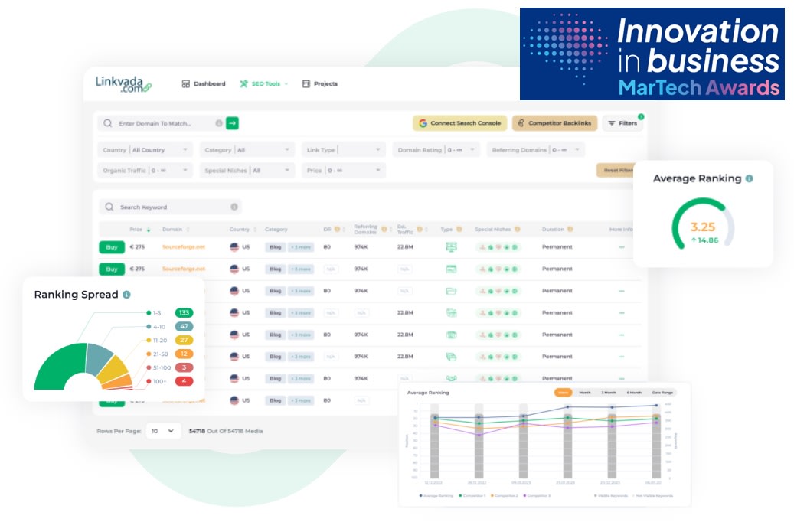
Task: Click the DR column info icon
Action: [x=337, y=230]
